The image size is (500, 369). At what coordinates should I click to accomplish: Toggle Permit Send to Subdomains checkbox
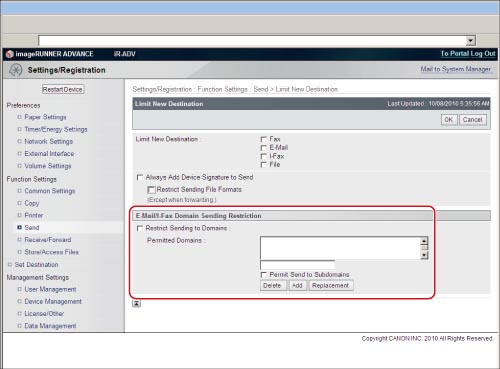(264, 275)
